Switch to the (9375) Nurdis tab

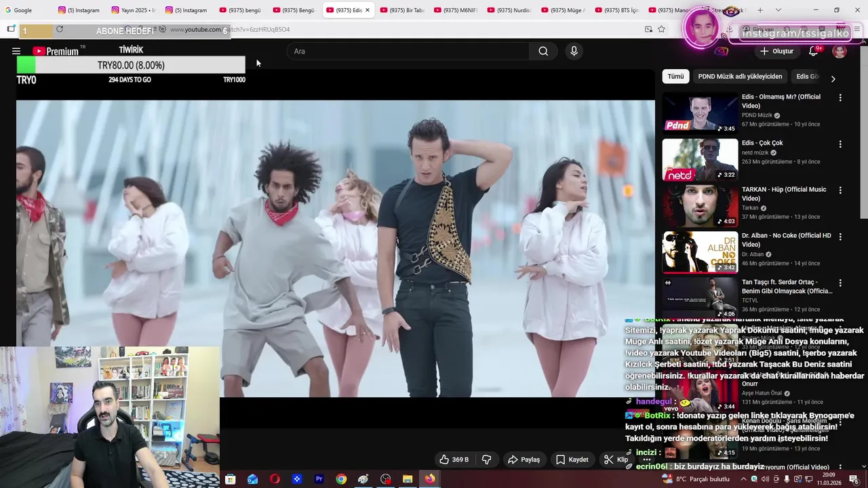(x=509, y=10)
